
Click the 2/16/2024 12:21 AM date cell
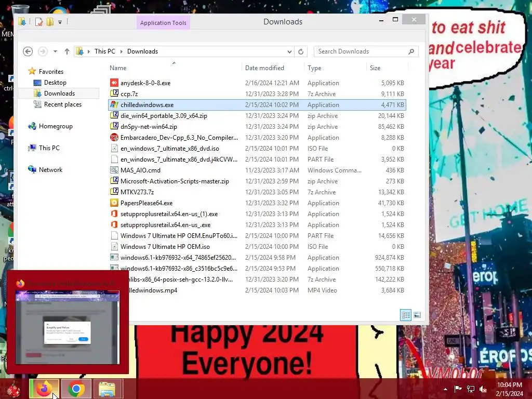tap(272, 83)
